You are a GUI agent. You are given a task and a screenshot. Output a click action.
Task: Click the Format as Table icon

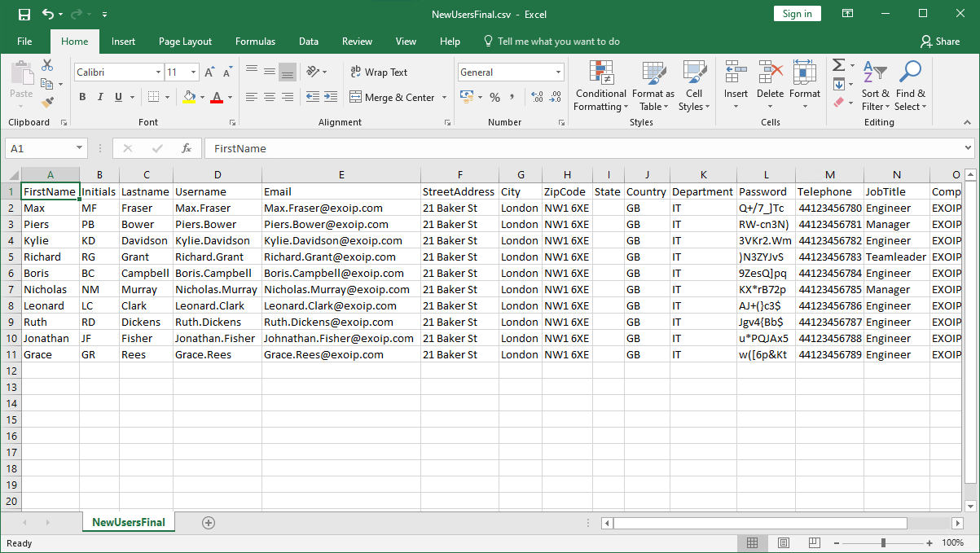[x=653, y=86]
